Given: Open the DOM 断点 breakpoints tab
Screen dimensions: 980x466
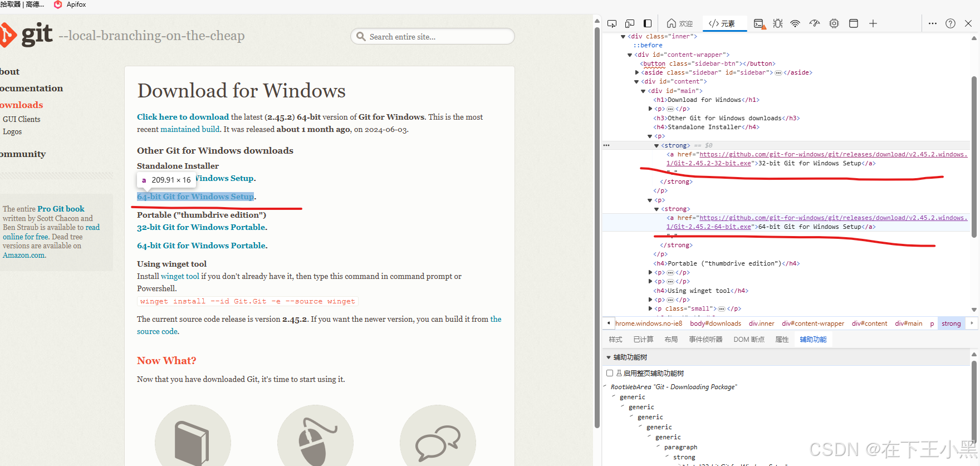Looking at the screenshot, I should point(749,339).
